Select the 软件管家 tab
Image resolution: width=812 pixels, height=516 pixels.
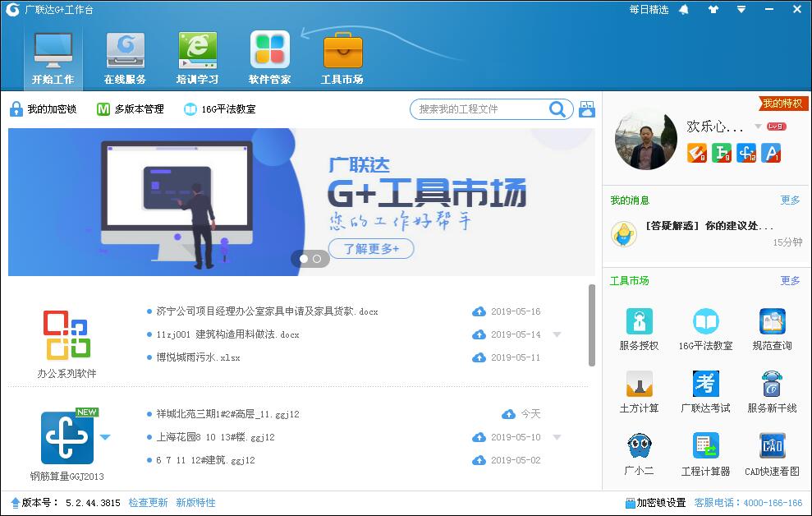(270, 58)
